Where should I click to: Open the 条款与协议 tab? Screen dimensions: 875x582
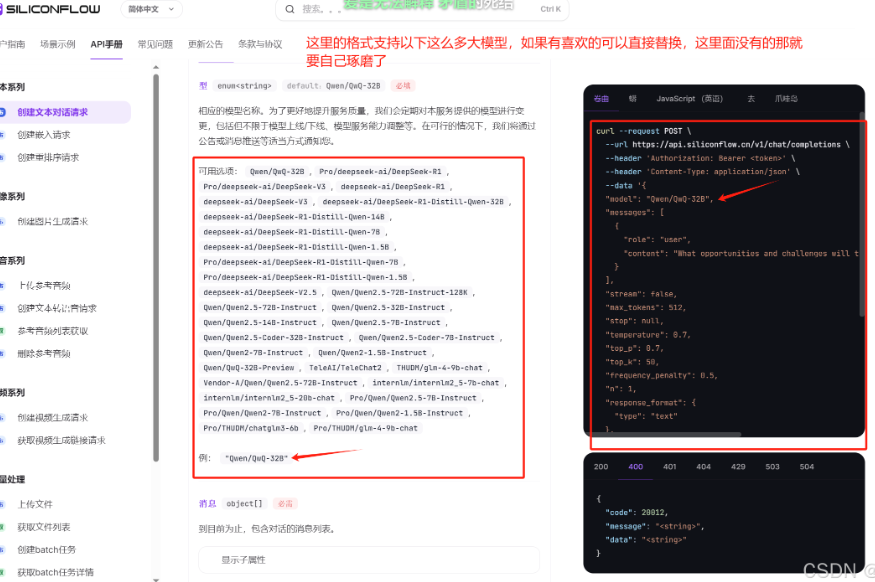pyautogui.click(x=260, y=44)
